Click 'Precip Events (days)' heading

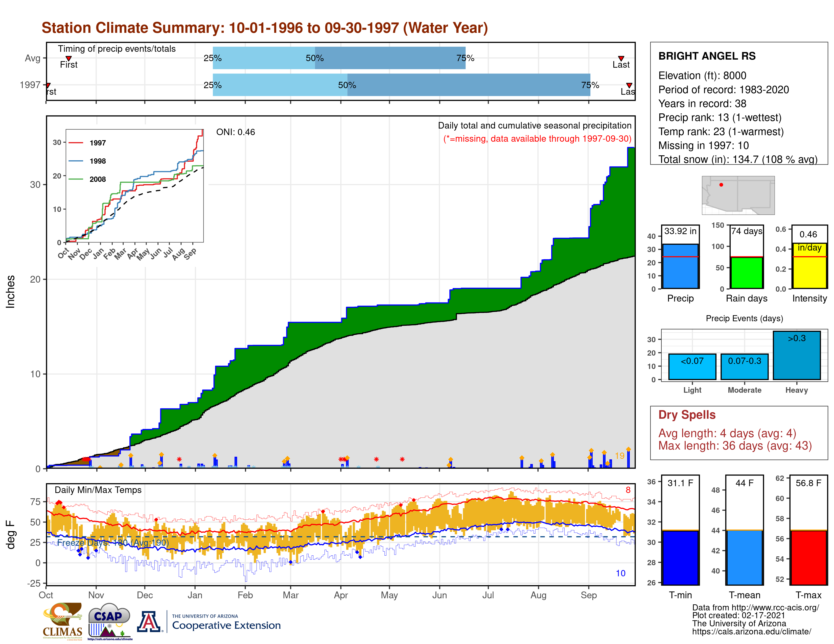(x=744, y=318)
